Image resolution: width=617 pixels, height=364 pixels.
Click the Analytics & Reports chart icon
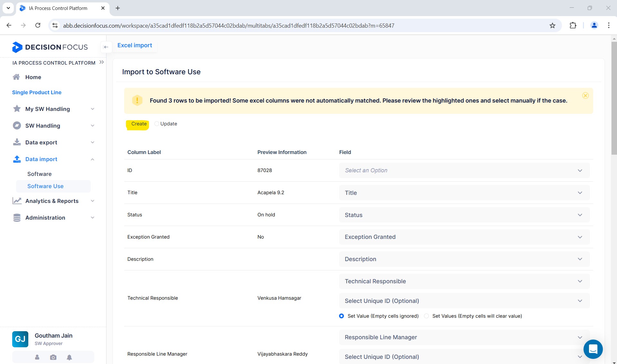pyautogui.click(x=17, y=201)
